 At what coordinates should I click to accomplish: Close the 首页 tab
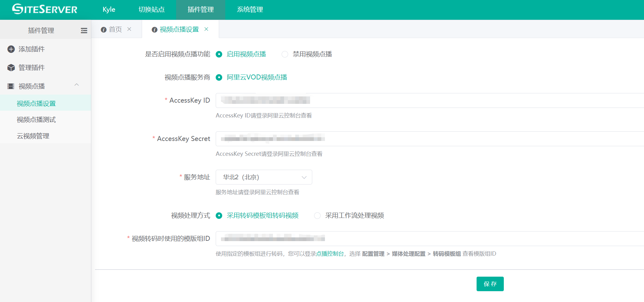click(x=129, y=29)
